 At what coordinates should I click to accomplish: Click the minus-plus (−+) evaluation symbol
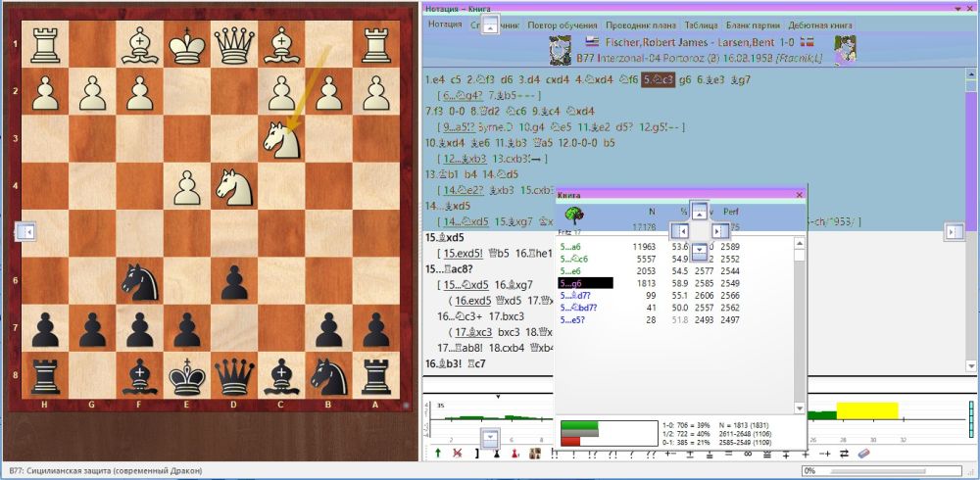pyautogui.click(x=825, y=455)
